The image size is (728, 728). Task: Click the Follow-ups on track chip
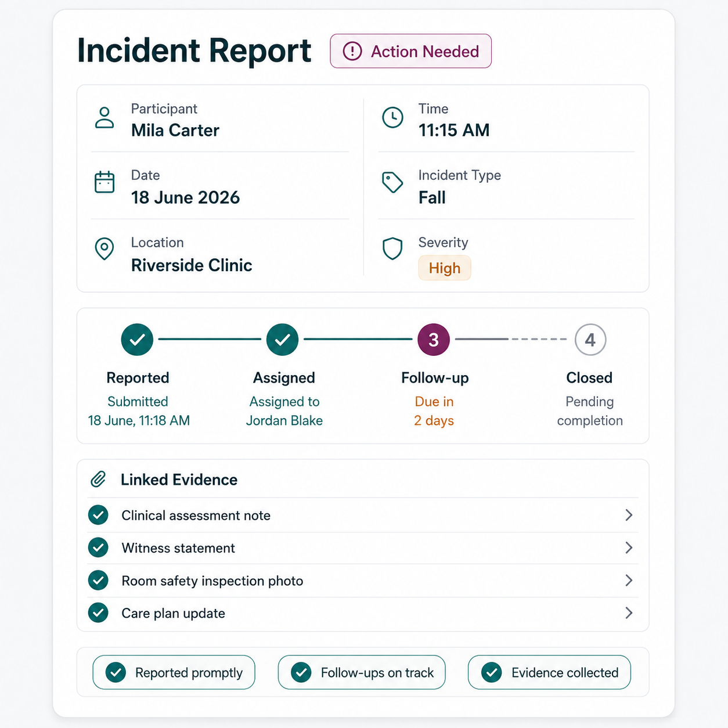[x=362, y=672]
